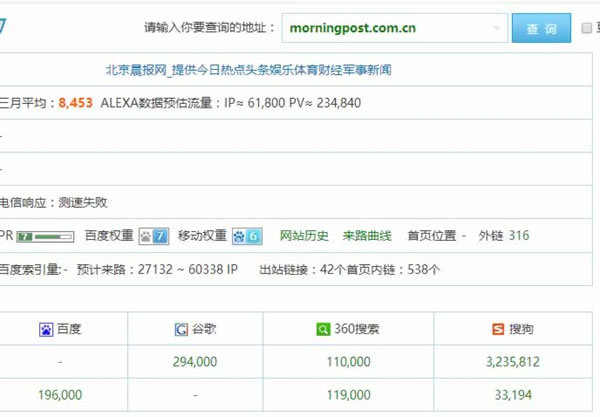Viewport: 600px width, 417px height.
Task: Click the Baidu weight 7 badge
Action: pyautogui.click(x=154, y=236)
